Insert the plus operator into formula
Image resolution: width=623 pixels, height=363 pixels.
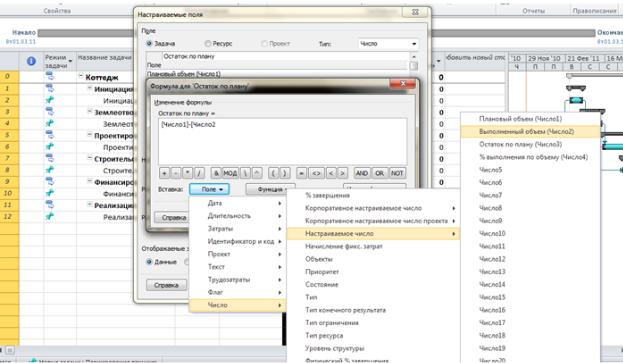click(x=164, y=173)
